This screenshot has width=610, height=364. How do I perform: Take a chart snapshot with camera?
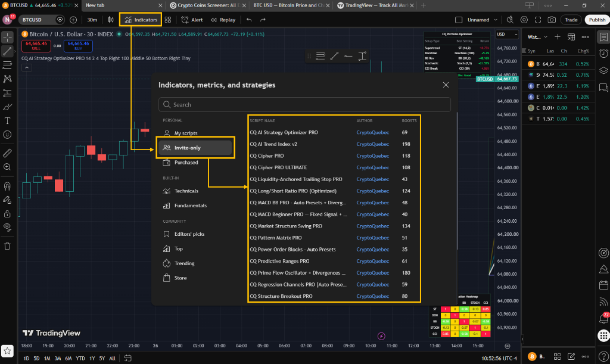point(552,20)
